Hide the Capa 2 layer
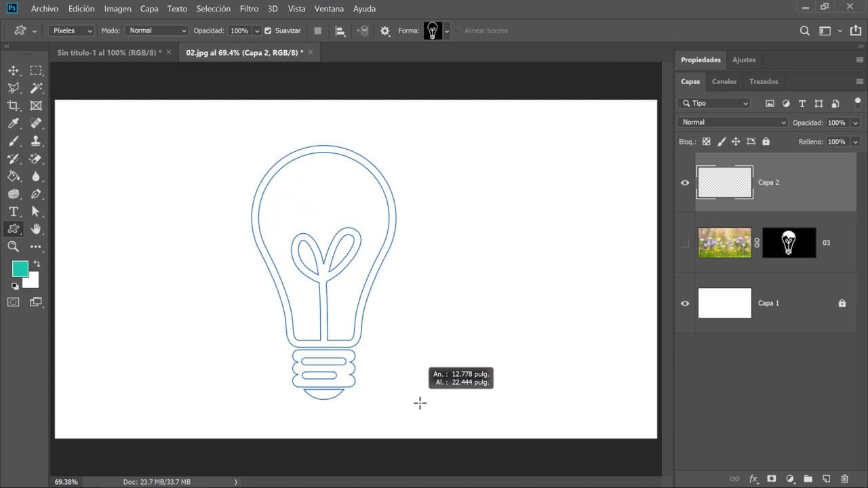 pos(685,182)
